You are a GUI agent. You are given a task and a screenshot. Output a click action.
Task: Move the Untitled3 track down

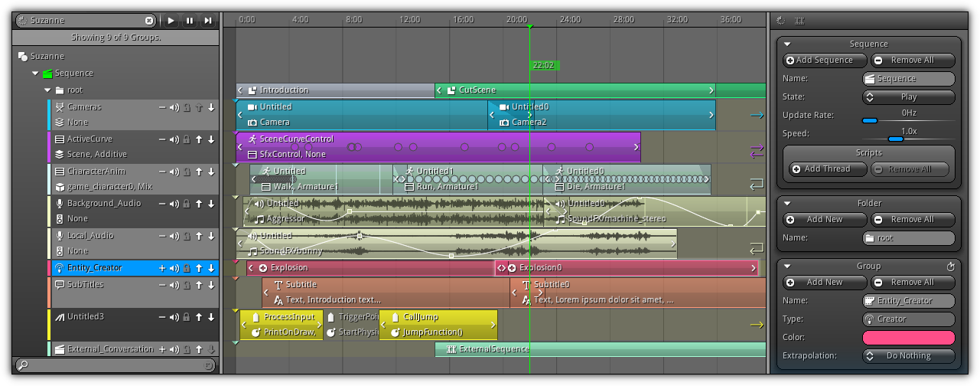click(x=210, y=318)
